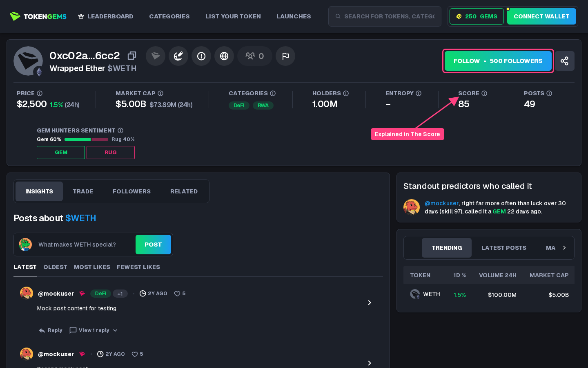Viewport: 588px width, 368px height.
Task: Show the Market Cap info icon
Action: pyautogui.click(x=160, y=93)
